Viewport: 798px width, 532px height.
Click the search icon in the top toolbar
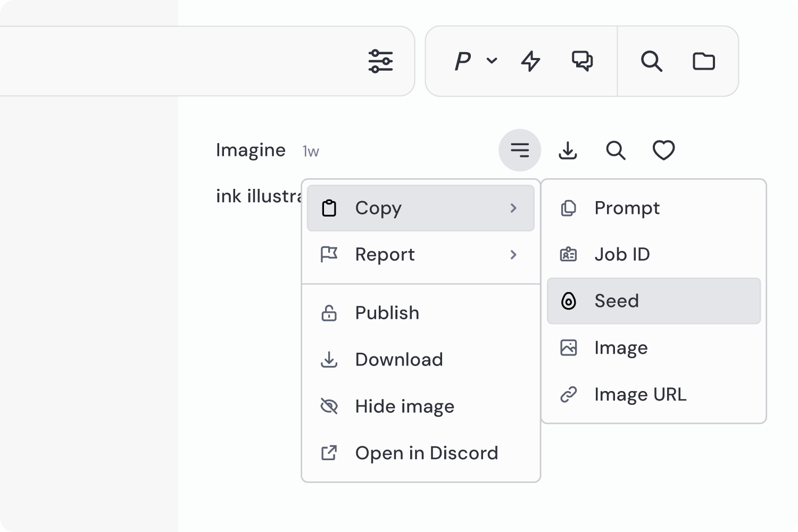coord(652,61)
